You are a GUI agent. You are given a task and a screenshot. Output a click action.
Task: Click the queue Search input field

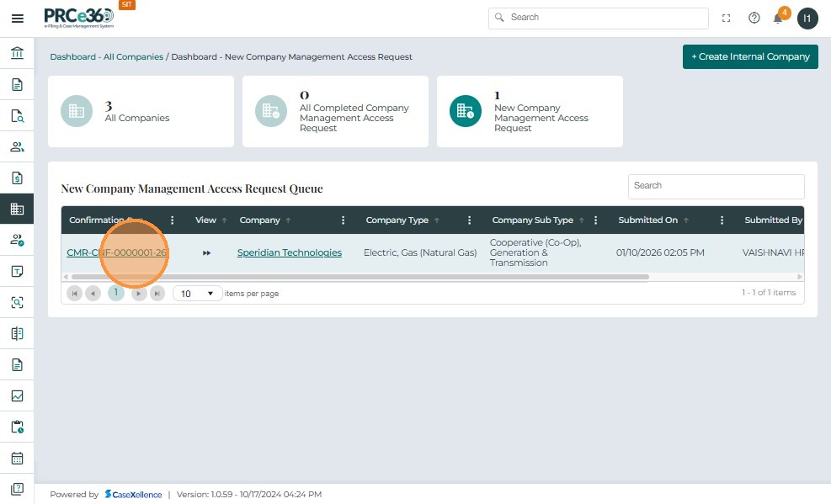coord(716,186)
